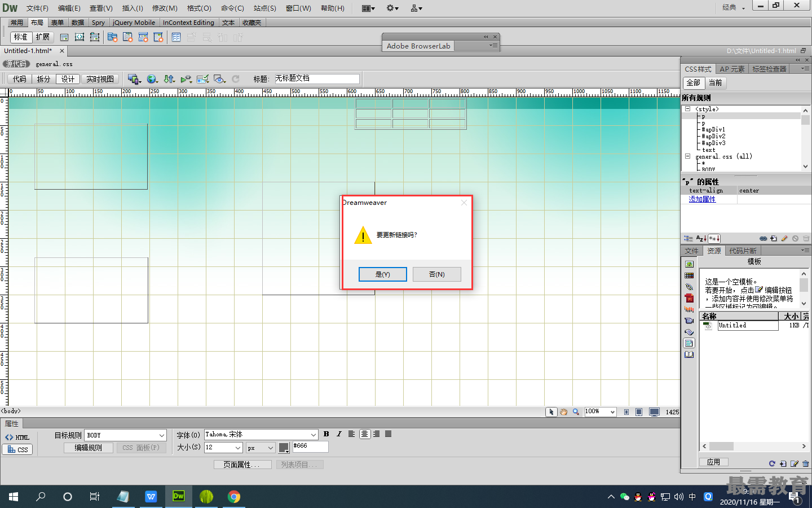Open the 修改 (Modify) menu
812x508 pixels.
tap(165, 8)
